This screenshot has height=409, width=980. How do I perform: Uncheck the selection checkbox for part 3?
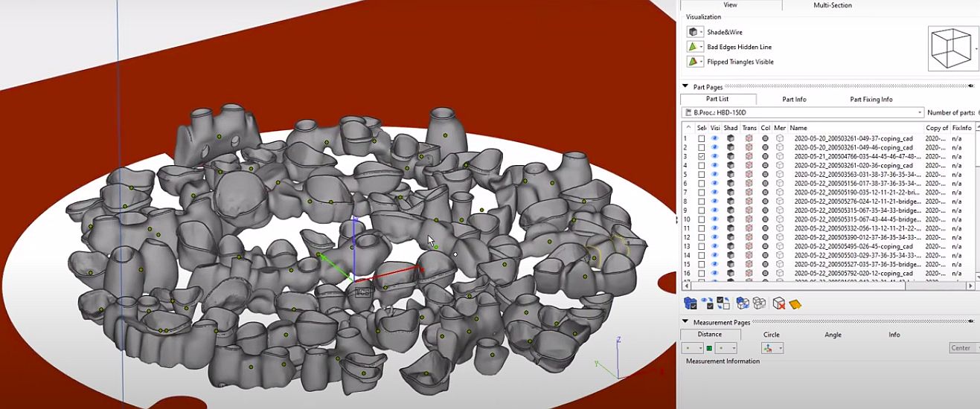click(x=701, y=157)
